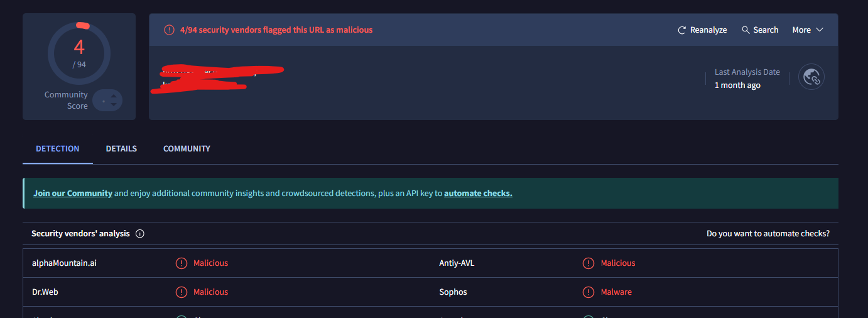Click the info icon beside Security vendors' analysis
Image resolution: width=868 pixels, height=318 pixels.
coord(140,234)
